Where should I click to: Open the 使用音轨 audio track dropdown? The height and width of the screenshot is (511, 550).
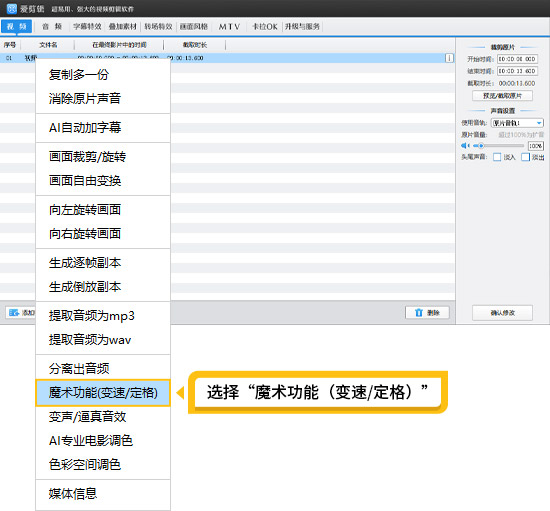point(517,123)
